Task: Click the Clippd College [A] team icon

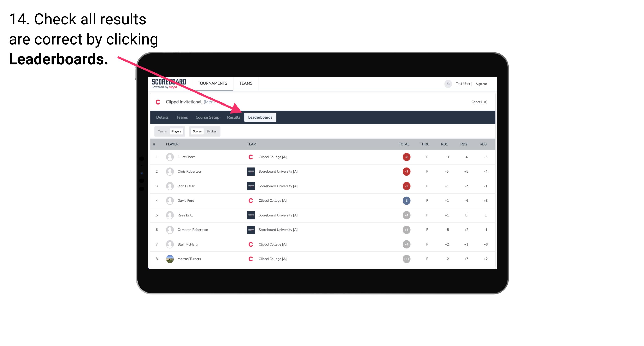Action: point(250,157)
